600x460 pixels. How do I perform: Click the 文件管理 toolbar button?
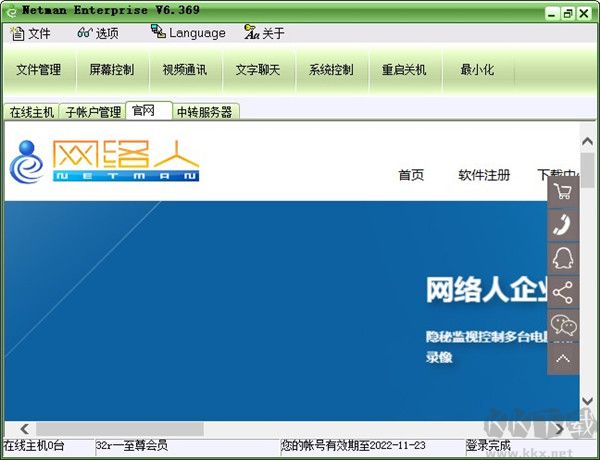pyautogui.click(x=39, y=70)
